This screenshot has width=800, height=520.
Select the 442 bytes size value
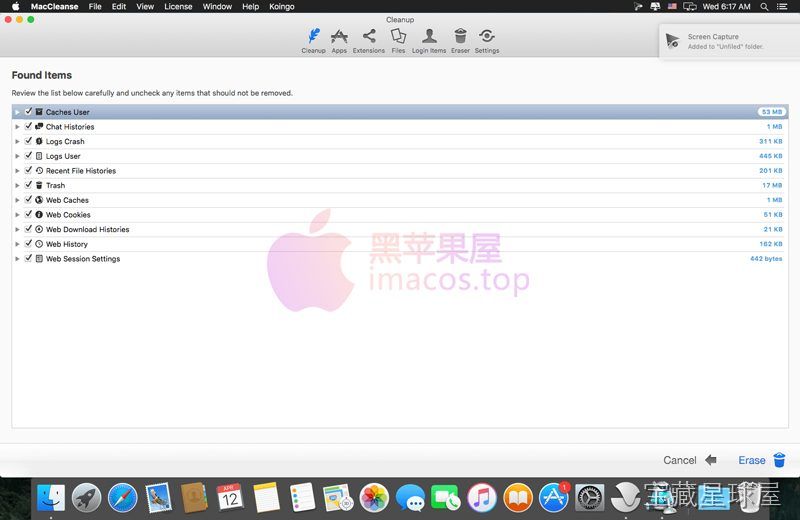pyautogui.click(x=766, y=259)
